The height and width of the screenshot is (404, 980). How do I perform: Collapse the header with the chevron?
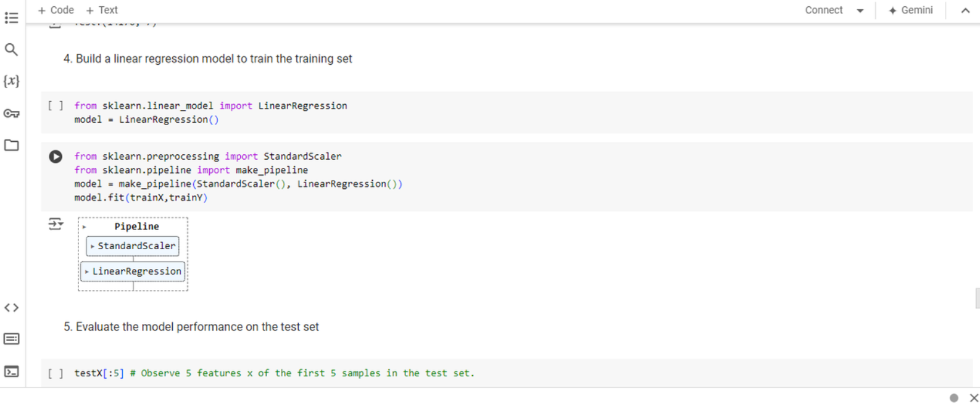pyautogui.click(x=965, y=10)
